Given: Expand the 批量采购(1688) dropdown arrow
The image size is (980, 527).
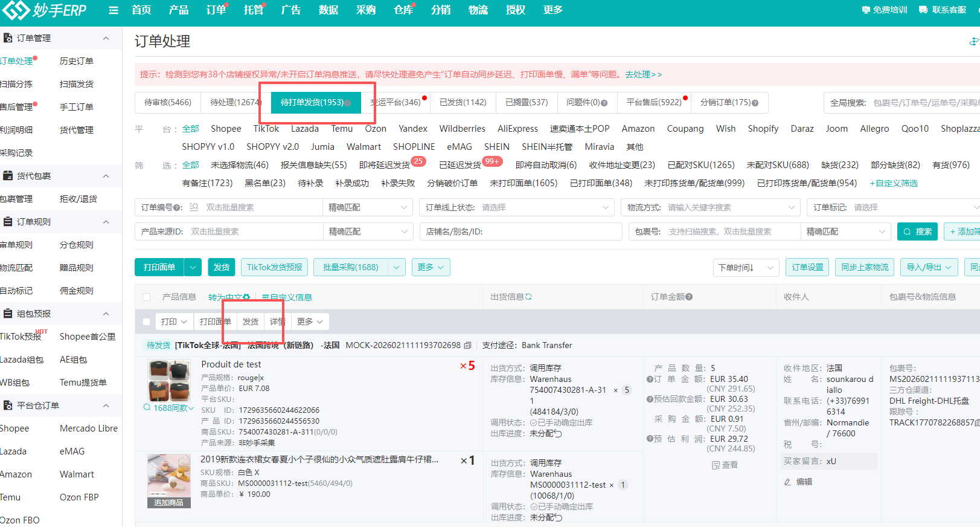Looking at the screenshot, I should [x=396, y=268].
